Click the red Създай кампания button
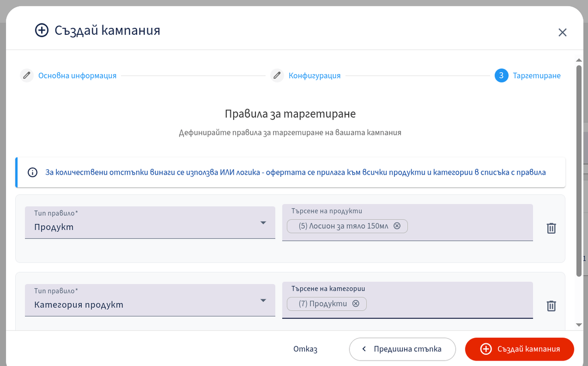588x366 pixels. [519, 349]
